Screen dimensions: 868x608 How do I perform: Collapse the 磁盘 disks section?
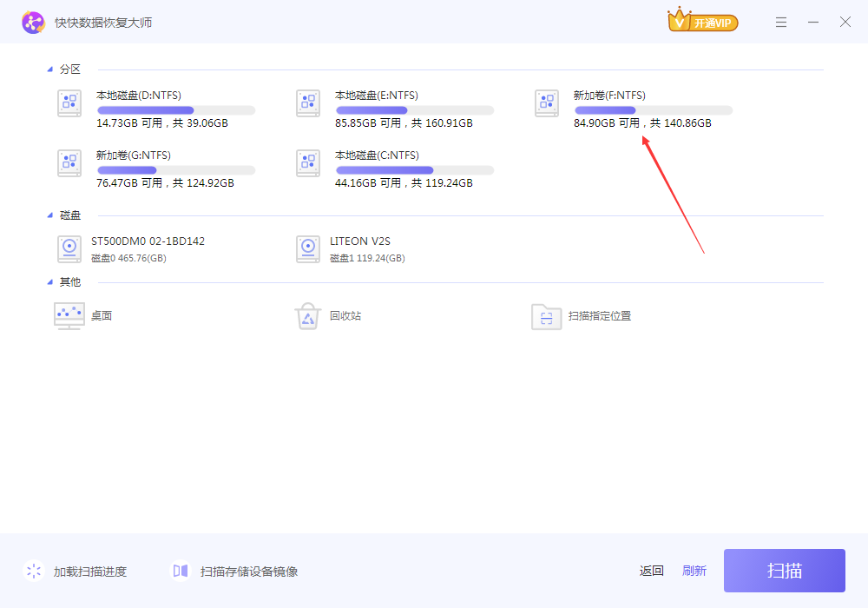(x=50, y=215)
